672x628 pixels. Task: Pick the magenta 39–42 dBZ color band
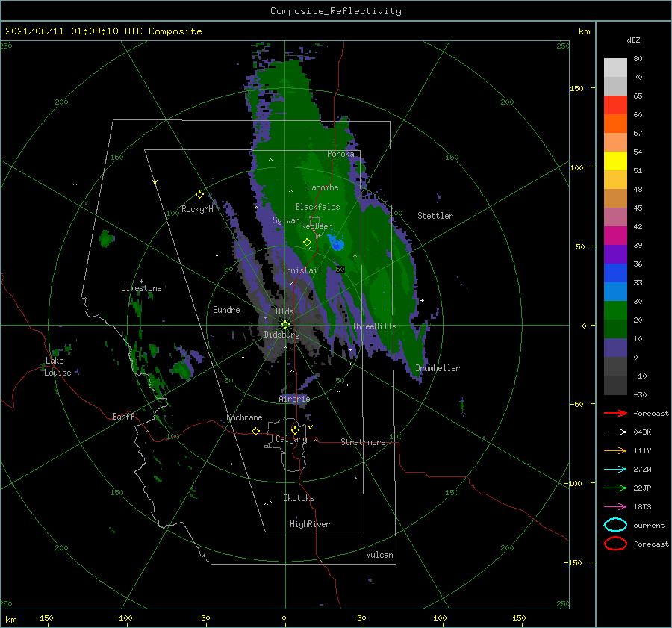pos(615,236)
